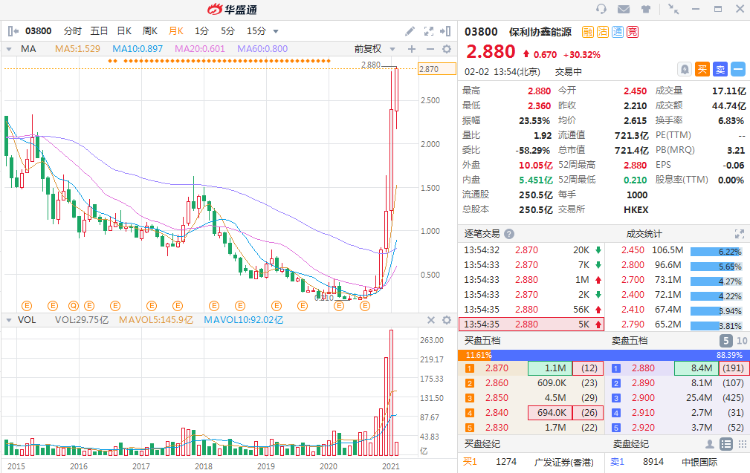The width and height of the screenshot is (750, 473).
Task: Click the 6.22% volume distribution bar
Action: pos(716,252)
